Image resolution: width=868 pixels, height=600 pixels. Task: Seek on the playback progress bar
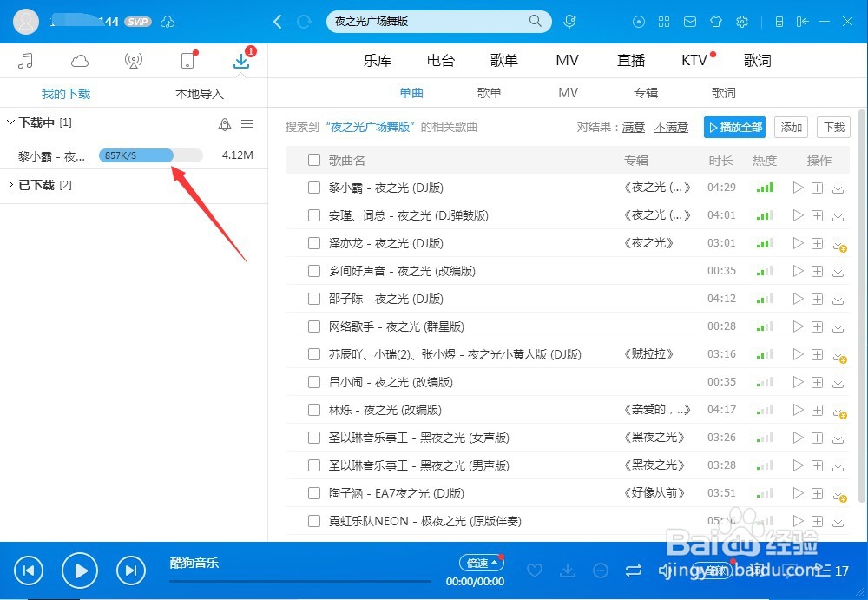(x=300, y=581)
